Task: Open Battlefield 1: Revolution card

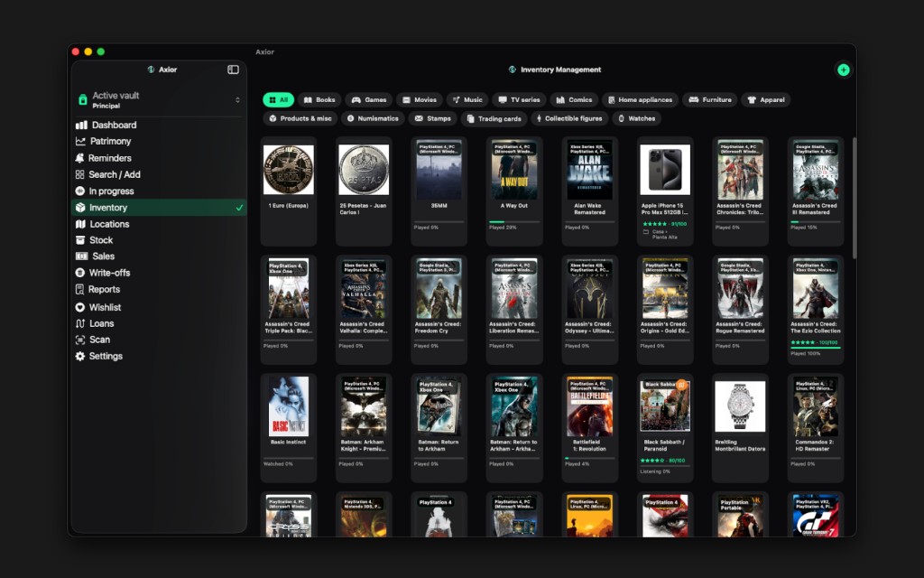Action: (589, 427)
